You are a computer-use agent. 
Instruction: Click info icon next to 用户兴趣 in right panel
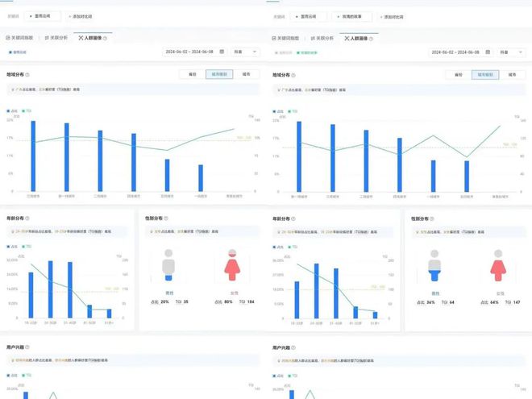pyautogui.click(x=293, y=347)
